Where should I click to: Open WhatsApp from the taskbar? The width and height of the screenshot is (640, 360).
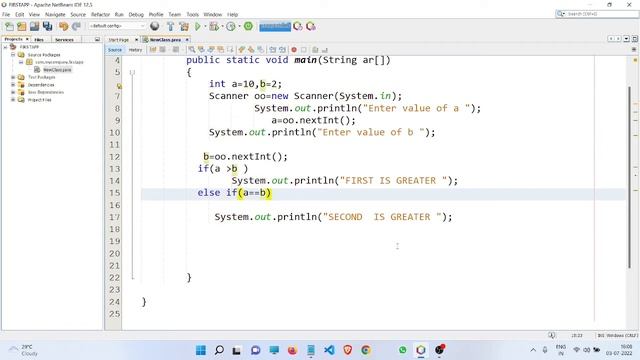[402, 350]
